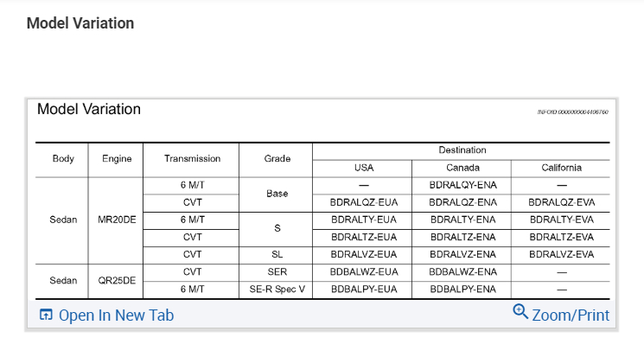Click the bold Model Variation page heading
Screen dimensions: 644x357
click(x=80, y=23)
